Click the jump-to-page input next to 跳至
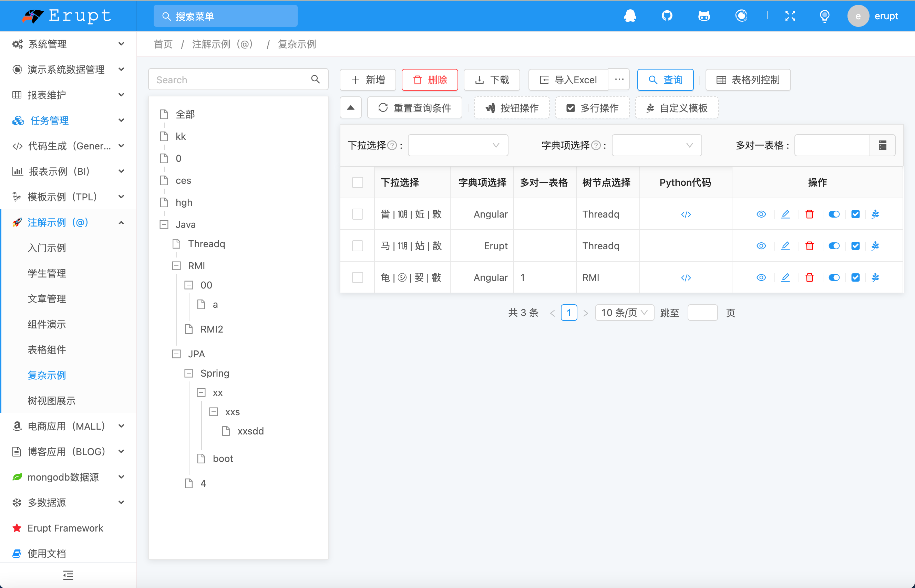 (x=702, y=312)
